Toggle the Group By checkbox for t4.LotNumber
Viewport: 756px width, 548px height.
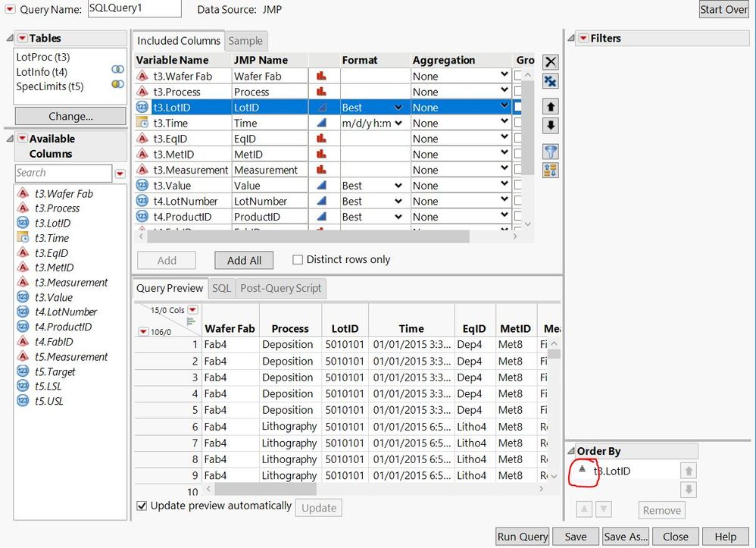[518, 200]
